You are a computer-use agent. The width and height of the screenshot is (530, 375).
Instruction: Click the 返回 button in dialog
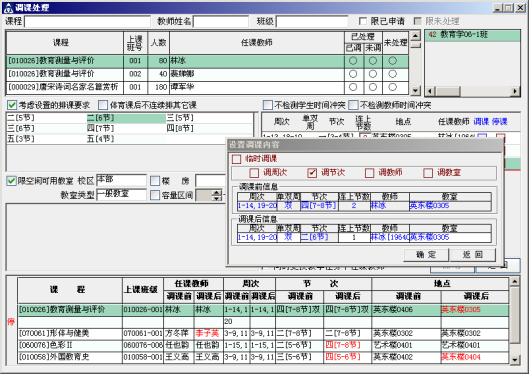pyautogui.click(x=473, y=255)
